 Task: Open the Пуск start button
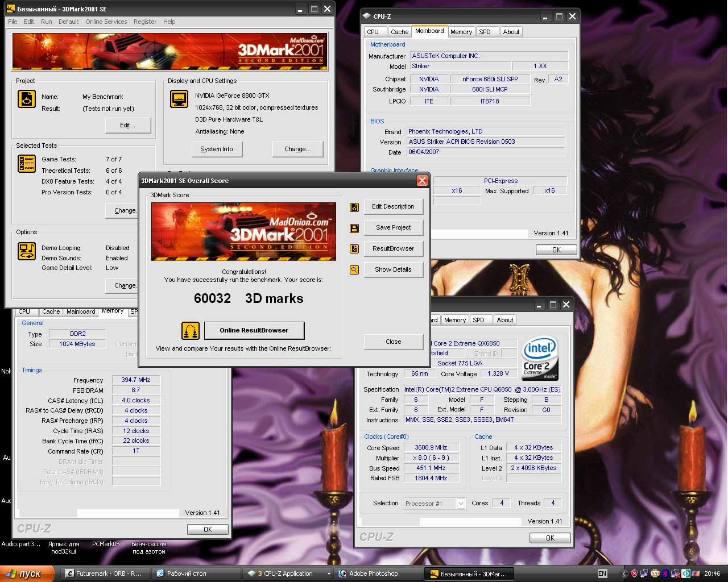[x=27, y=573]
